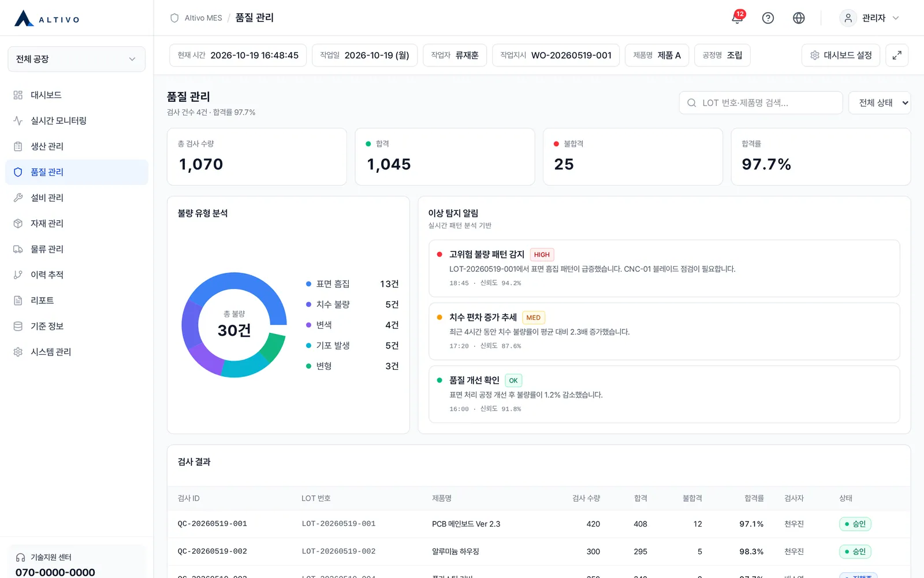
Task: Open the 전체 상태 status filter dropdown
Action: click(x=880, y=103)
